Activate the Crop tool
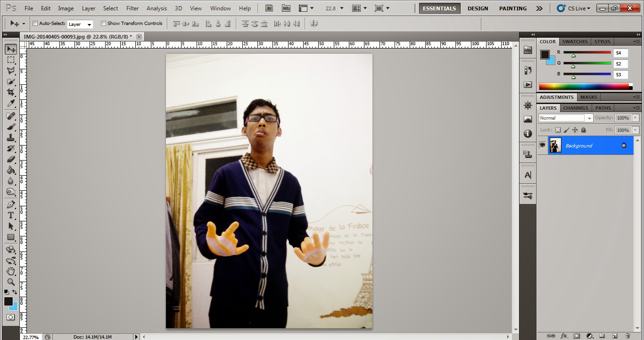644x340 pixels. pos(11,92)
